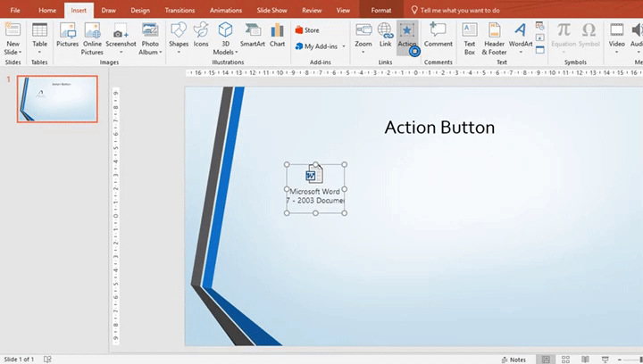Viewport: 643px width, 364px height.
Task: Toggle the Notes pane in status bar
Action: (x=514, y=359)
